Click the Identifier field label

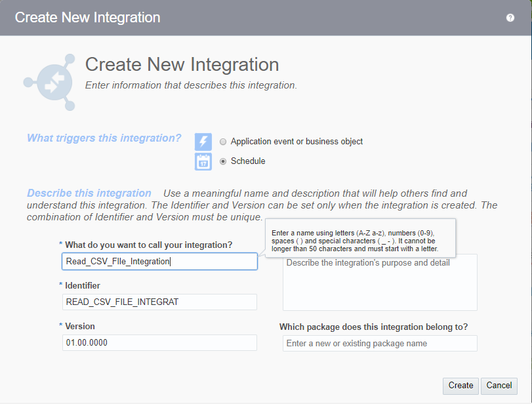coord(83,286)
